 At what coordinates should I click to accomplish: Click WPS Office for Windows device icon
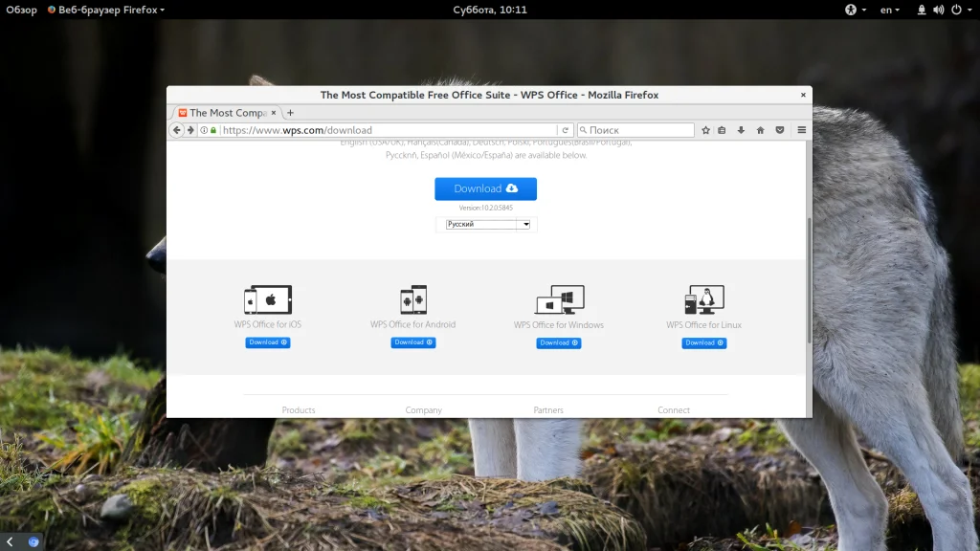pos(559,299)
